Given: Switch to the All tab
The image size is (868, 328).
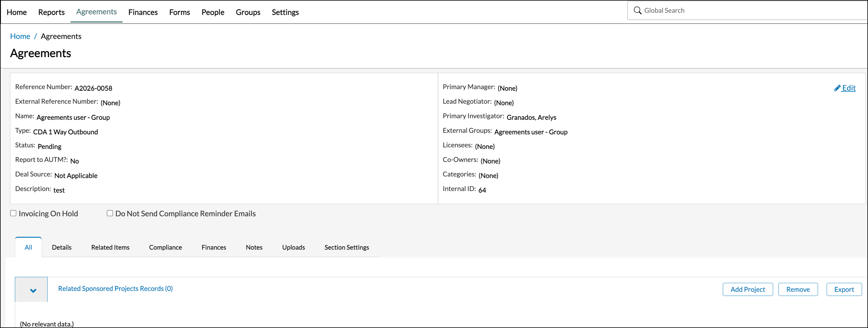Looking at the screenshot, I should [x=28, y=247].
